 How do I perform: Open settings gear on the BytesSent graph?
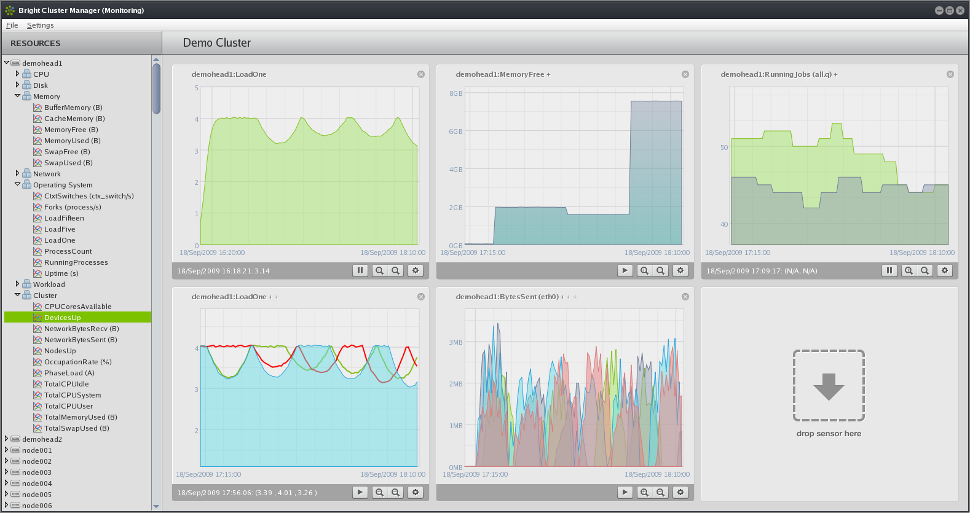(x=680, y=492)
